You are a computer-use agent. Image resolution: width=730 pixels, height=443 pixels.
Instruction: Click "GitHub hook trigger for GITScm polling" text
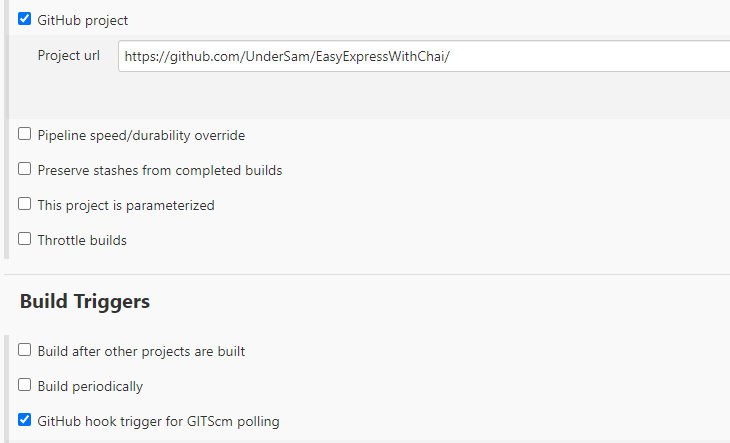coord(158,421)
